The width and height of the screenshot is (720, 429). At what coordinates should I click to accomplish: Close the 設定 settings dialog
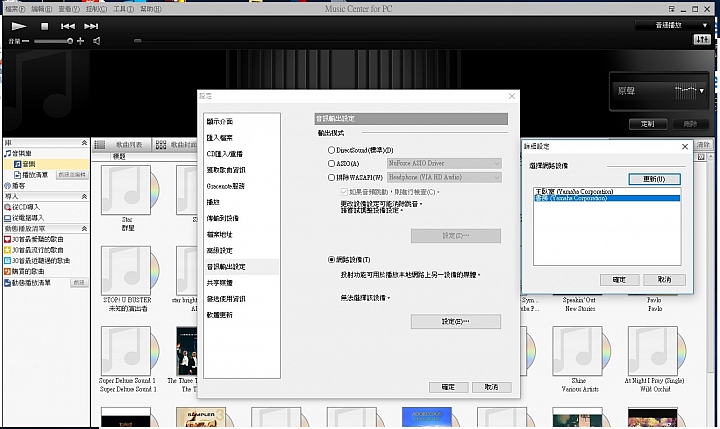click(512, 96)
